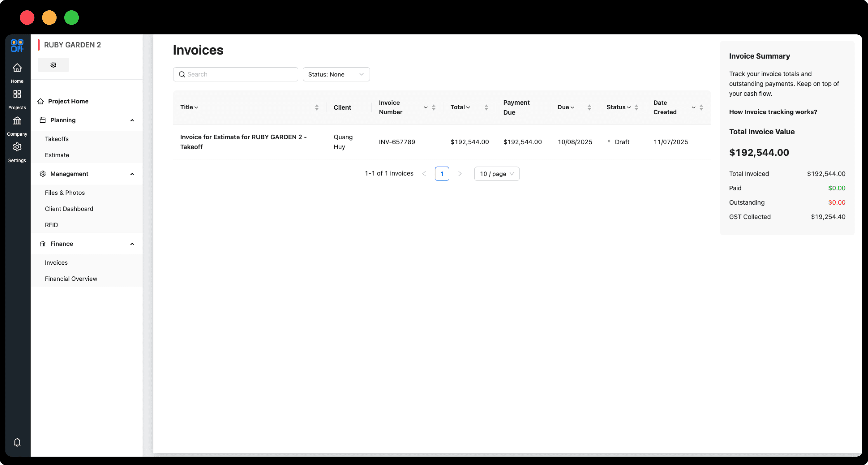Open Company in the dark sidebar

[x=17, y=126]
